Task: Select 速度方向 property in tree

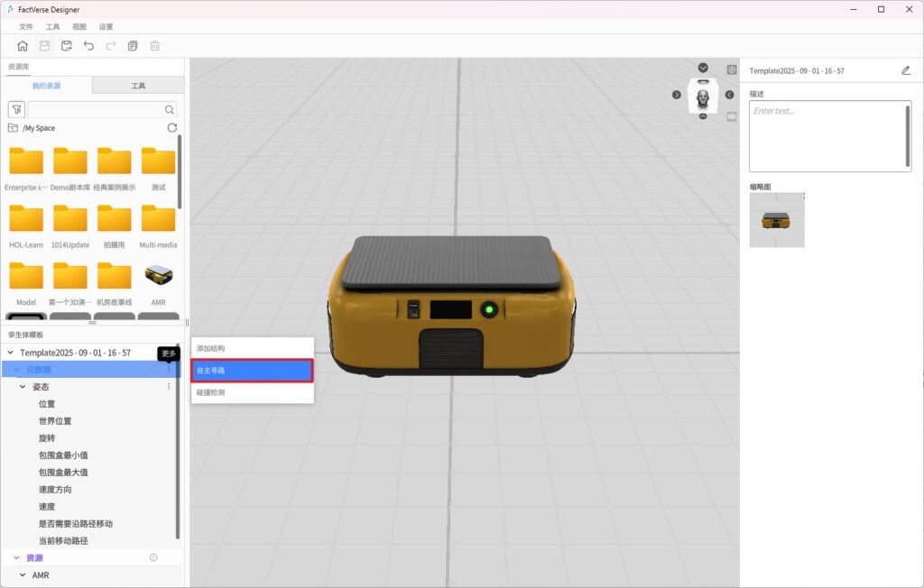Action: (x=55, y=489)
